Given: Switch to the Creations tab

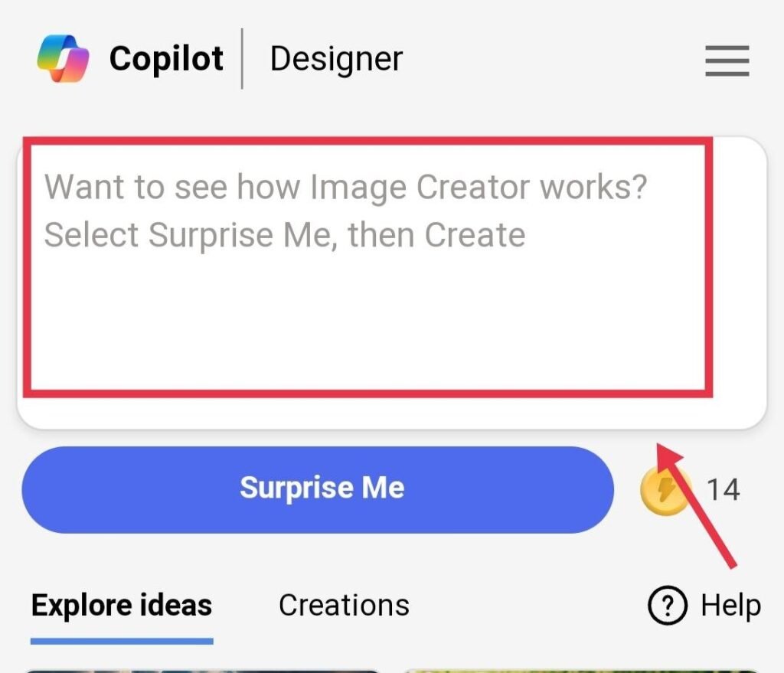Looking at the screenshot, I should click(344, 606).
